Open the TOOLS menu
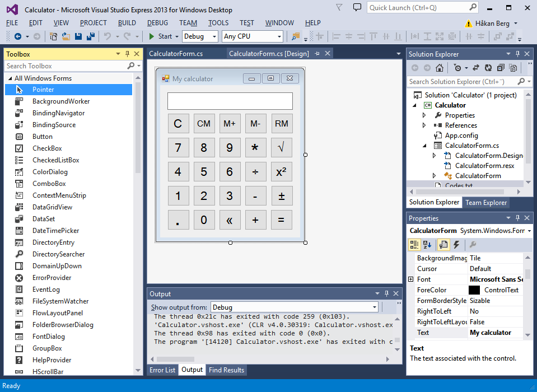 218,23
